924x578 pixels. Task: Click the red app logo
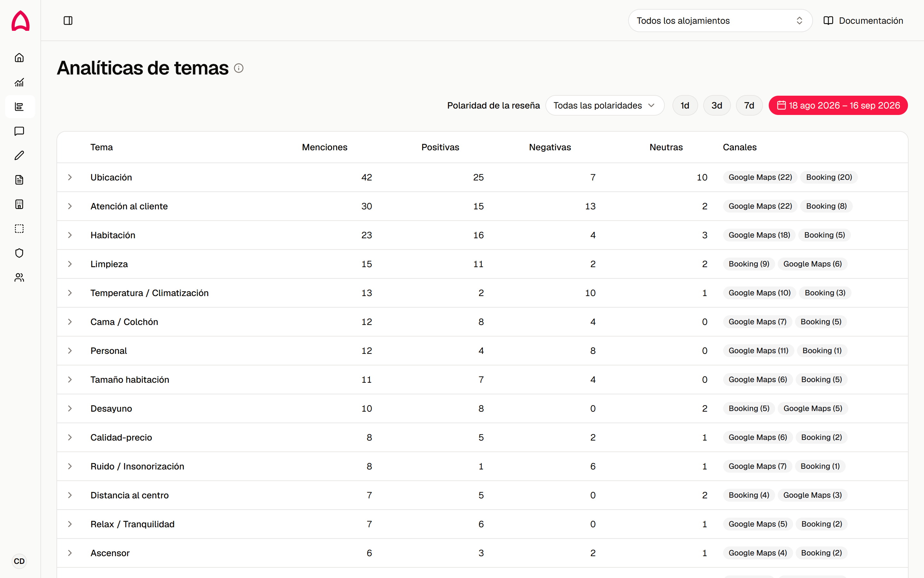click(x=20, y=21)
